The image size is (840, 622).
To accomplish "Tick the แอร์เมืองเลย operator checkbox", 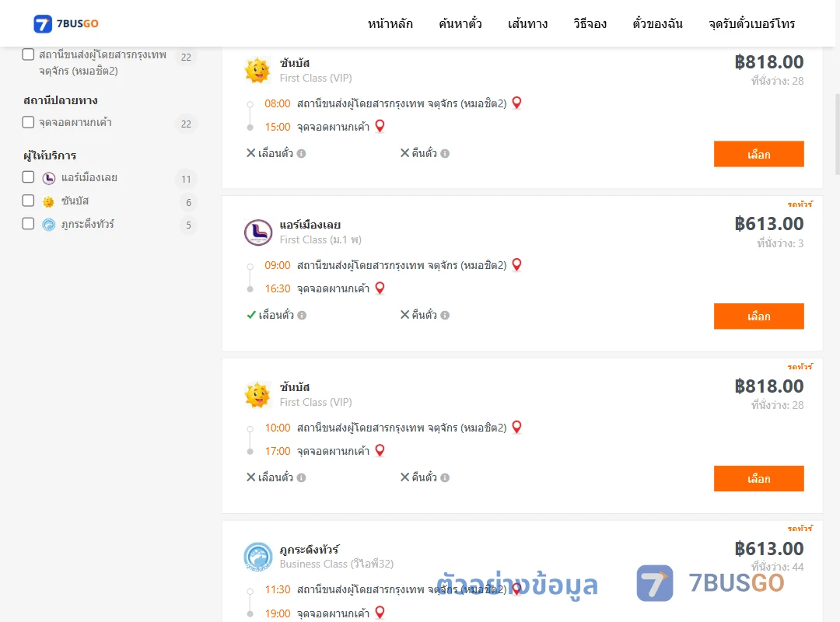I will click(29, 177).
